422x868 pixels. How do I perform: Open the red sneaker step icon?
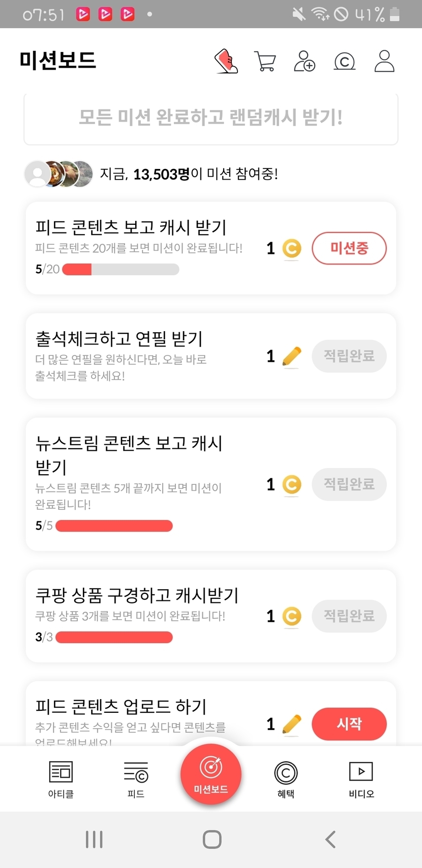click(227, 62)
